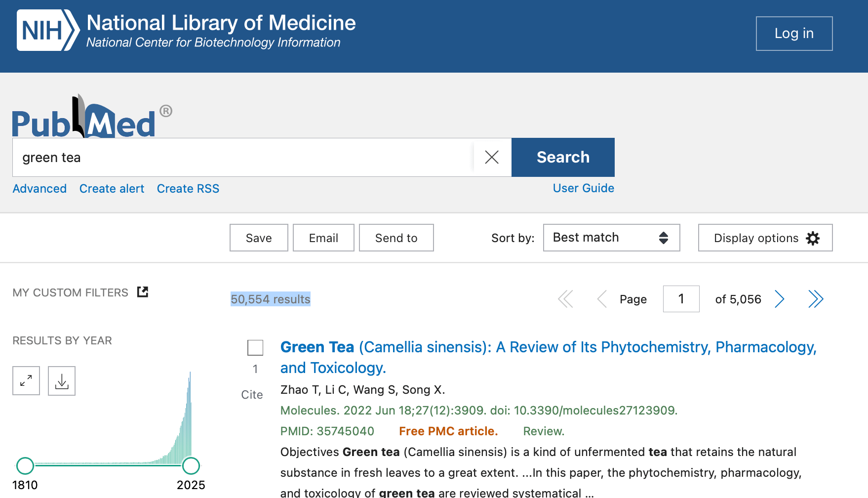Click the MY CUSTOM FILTERS heading
This screenshot has height=498, width=868.
click(70, 292)
